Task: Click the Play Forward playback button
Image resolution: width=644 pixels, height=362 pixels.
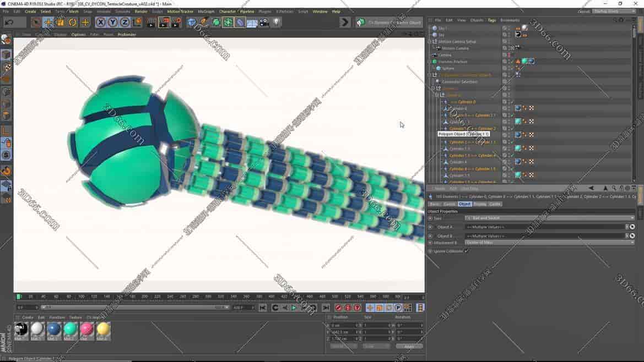Action: [x=294, y=308]
